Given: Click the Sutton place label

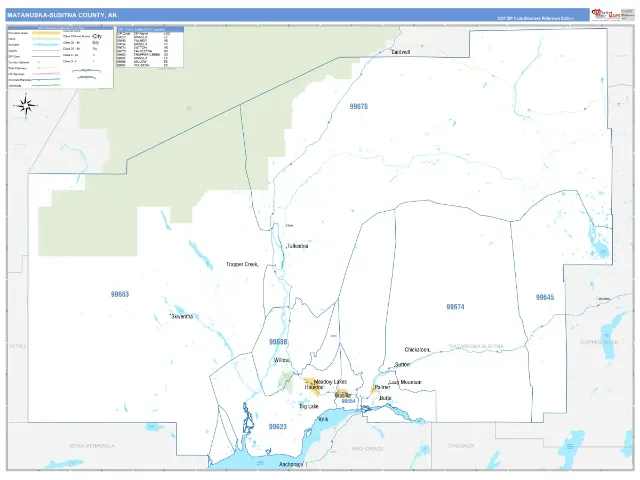Looking at the screenshot, I should coord(402,364).
